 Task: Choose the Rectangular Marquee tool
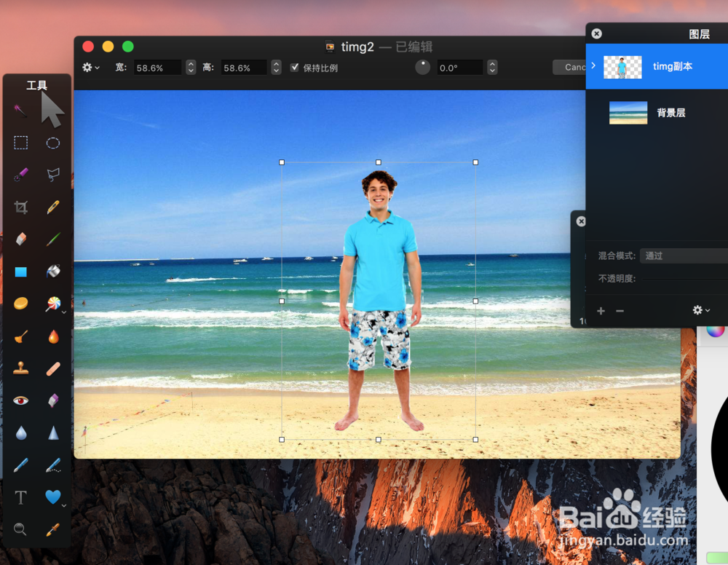coord(20,143)
